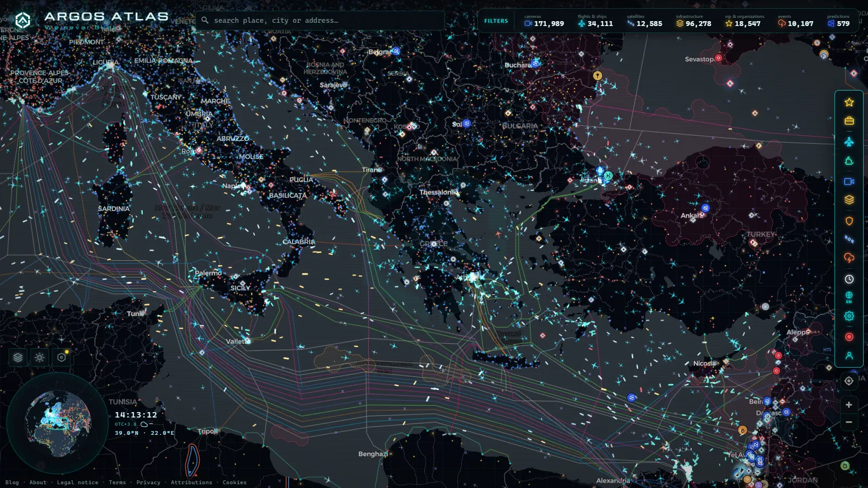This screenshot has width=868, height=488.
Task: Toggle the flights & ships filter count
Action: 595,21
